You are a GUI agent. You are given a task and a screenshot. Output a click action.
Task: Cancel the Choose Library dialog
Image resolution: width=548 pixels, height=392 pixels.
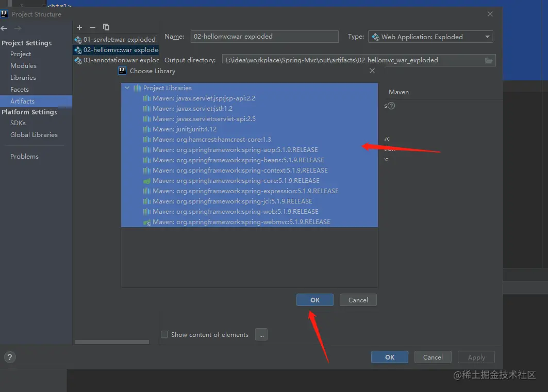[358, 300]
